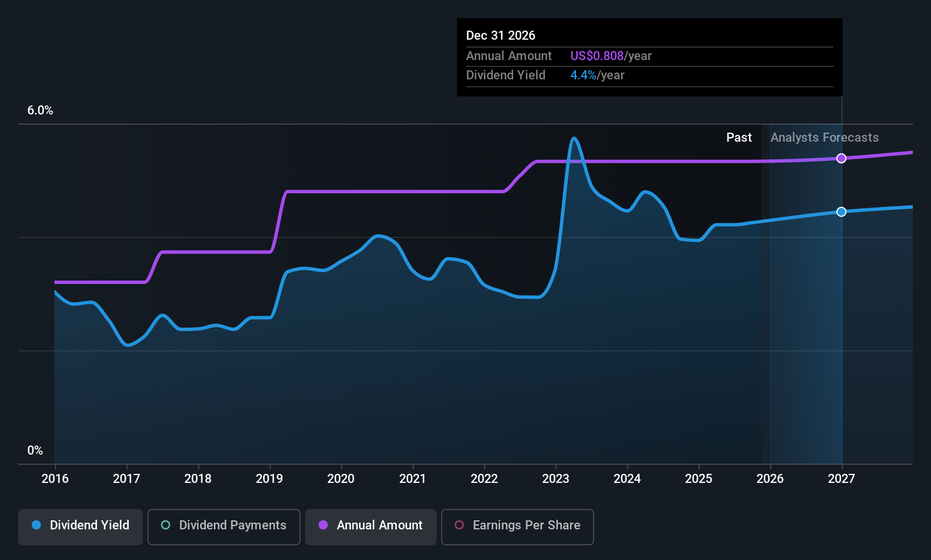Switch to the Past section of the chart

(x=739, y=137)
